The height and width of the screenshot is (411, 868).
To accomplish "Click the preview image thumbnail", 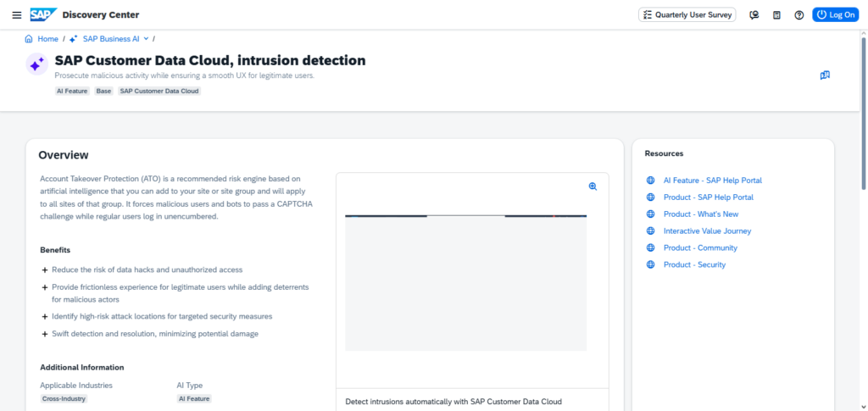I will point(465,283).
